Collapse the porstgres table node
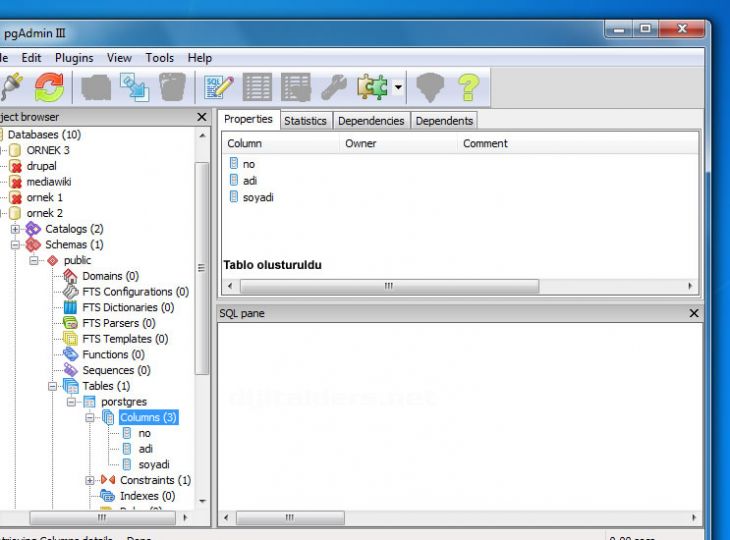The height and width of the screenshot is (540, 730). pos(71,402)
